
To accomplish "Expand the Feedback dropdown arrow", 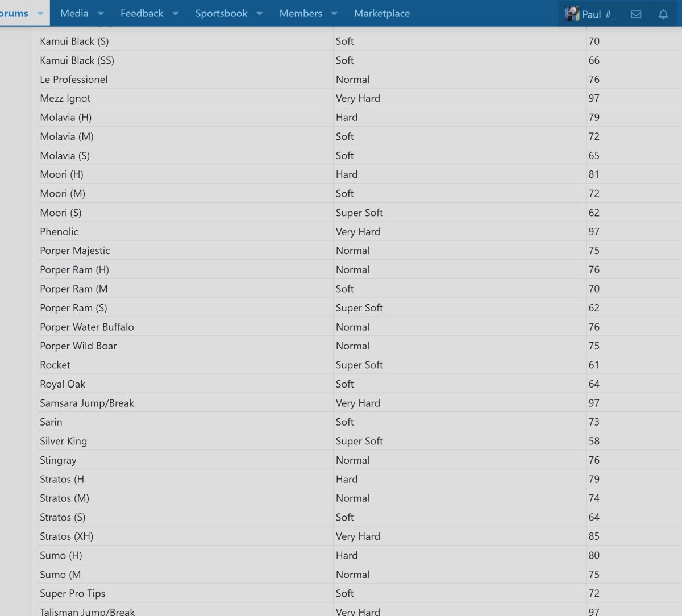I will point(175,14).
